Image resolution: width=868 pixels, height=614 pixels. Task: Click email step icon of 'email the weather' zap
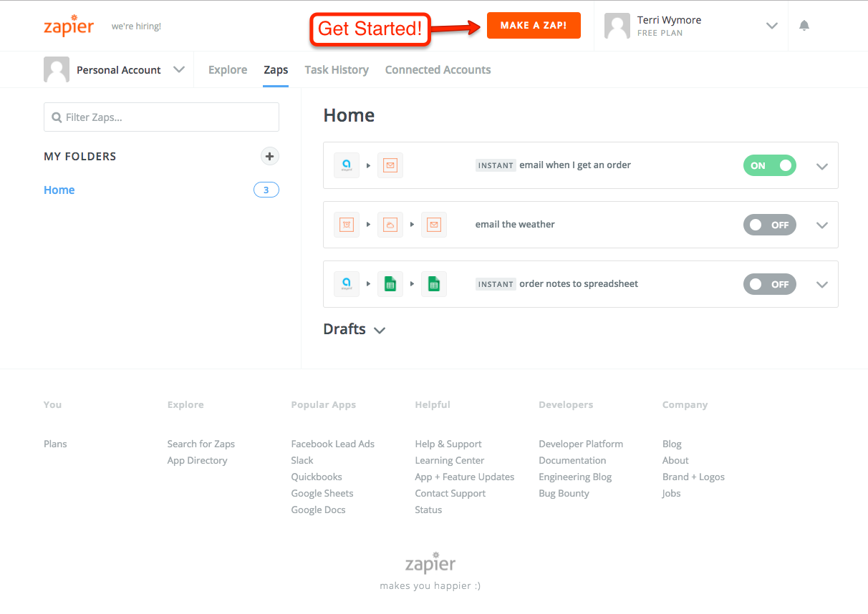(x=434, y=225)
